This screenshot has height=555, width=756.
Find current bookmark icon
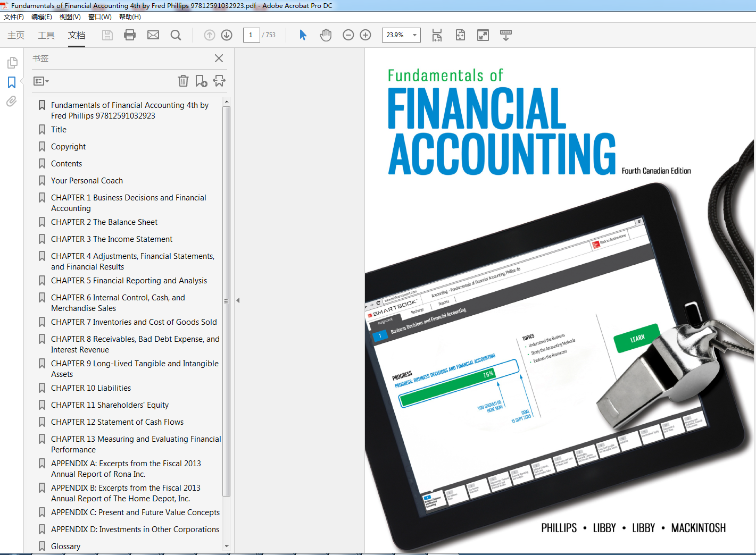pyautogui.click(x=219, y=81)
